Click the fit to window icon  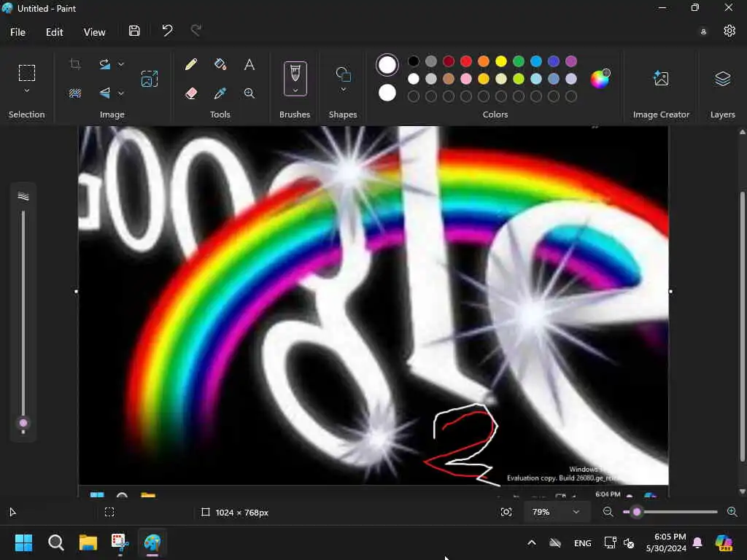tap(506, 512)
